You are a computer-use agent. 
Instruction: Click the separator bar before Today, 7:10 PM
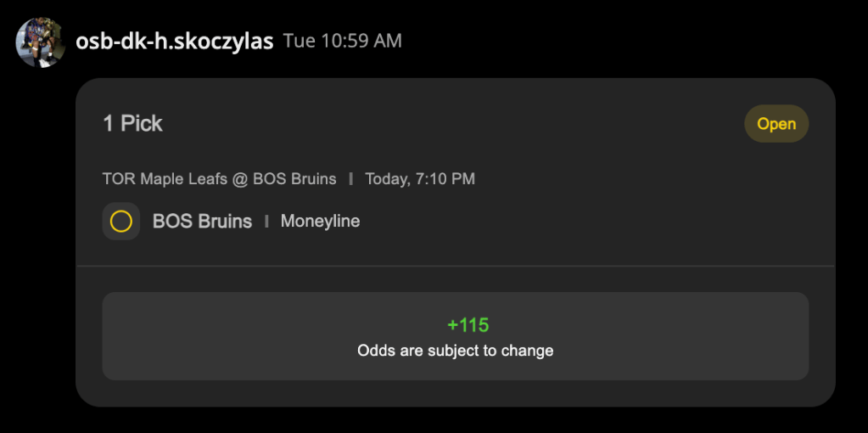pos(351,179)
